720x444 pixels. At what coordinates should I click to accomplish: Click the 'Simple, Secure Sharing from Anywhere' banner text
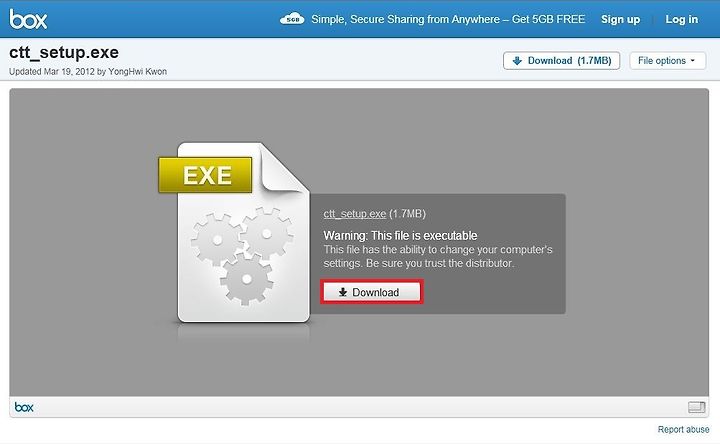[448, 19]
